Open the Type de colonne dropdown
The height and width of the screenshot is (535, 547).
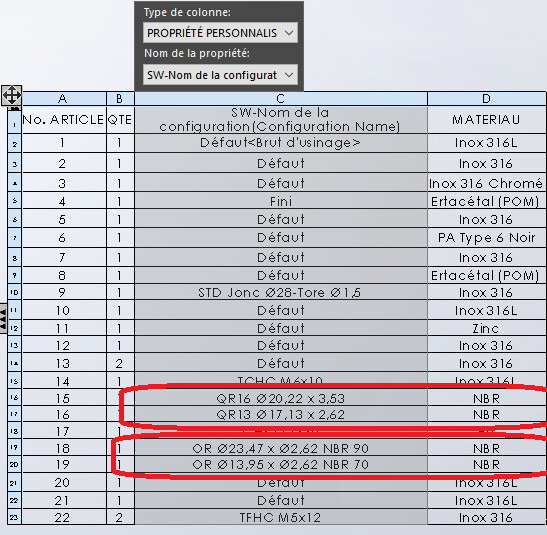(220, 33)
